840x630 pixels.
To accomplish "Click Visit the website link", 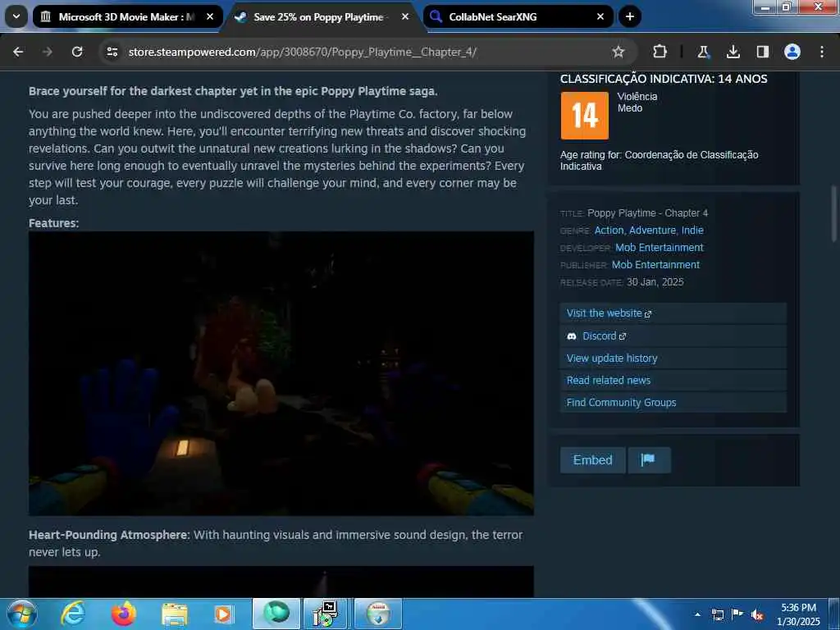I will [x=673, y=313].
